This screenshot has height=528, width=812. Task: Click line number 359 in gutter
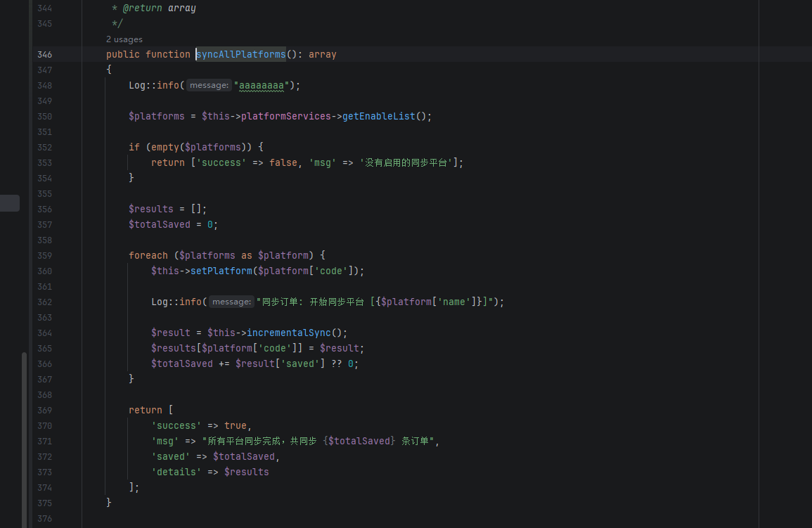[x=44, y=255]
